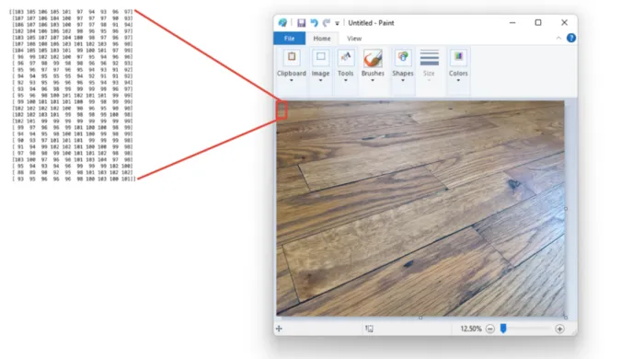The width and height of the screenshot is (644, 359).
Task: Click the Redo arrow icon
Action: [327, 23]
